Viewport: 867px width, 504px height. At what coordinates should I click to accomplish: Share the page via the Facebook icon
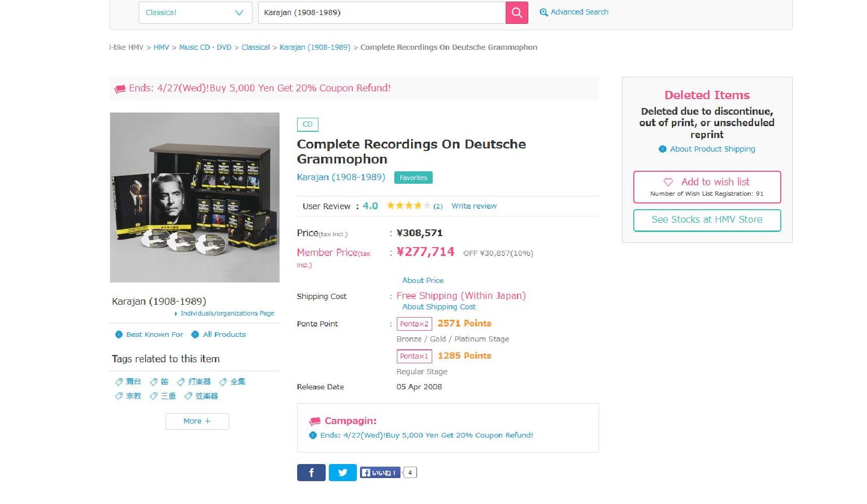pos(311,472)
